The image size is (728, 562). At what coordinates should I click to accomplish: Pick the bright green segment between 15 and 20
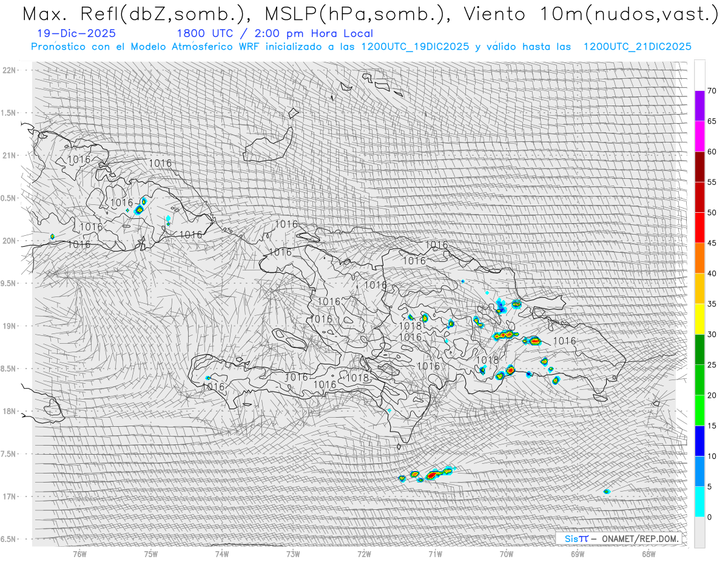coord(699,410)
